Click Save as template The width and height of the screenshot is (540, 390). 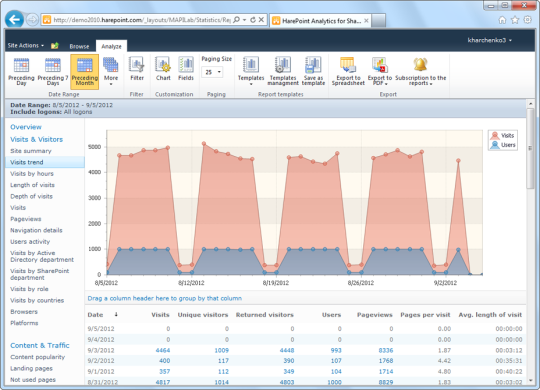[313, 71]
